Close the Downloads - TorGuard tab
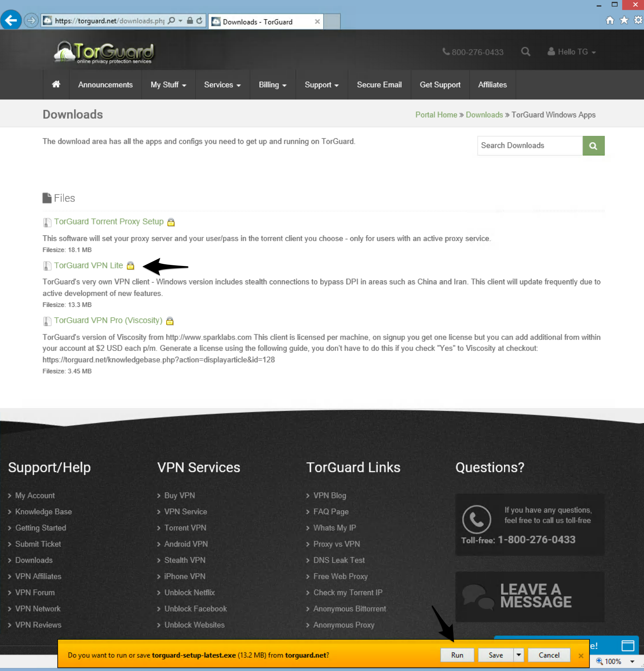644x671 pixels. click(x=317, y=22)
